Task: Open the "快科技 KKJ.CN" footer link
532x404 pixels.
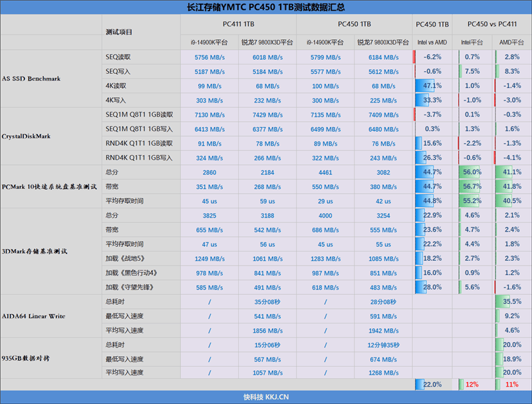Action: (x=266, y=397)
